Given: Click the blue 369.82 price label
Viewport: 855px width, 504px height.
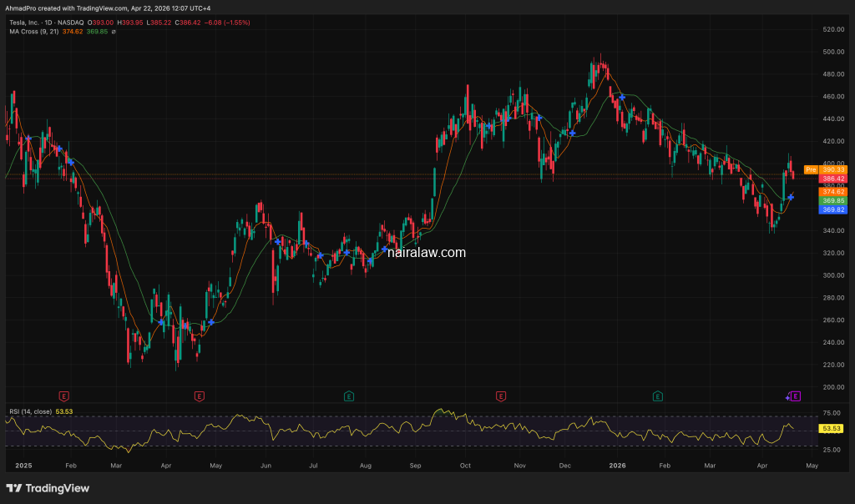Looking at the screenshot, I should [x=833, y=209].
